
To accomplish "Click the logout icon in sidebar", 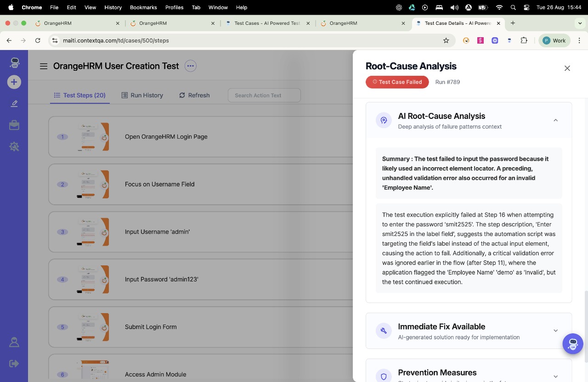I will click(14, 364).
